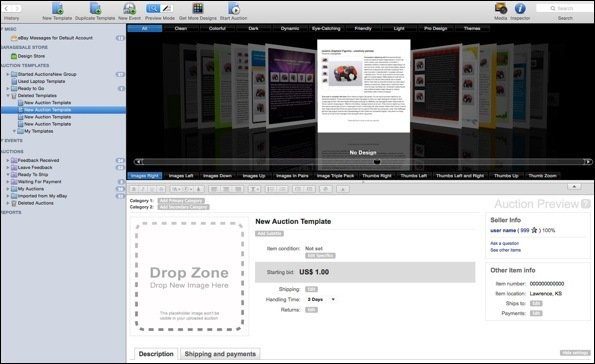Viewport: 595px width, 364px height.
Task: Click the Duplicate Template icon
Action: pyautogui.click(x=95, y=8)
